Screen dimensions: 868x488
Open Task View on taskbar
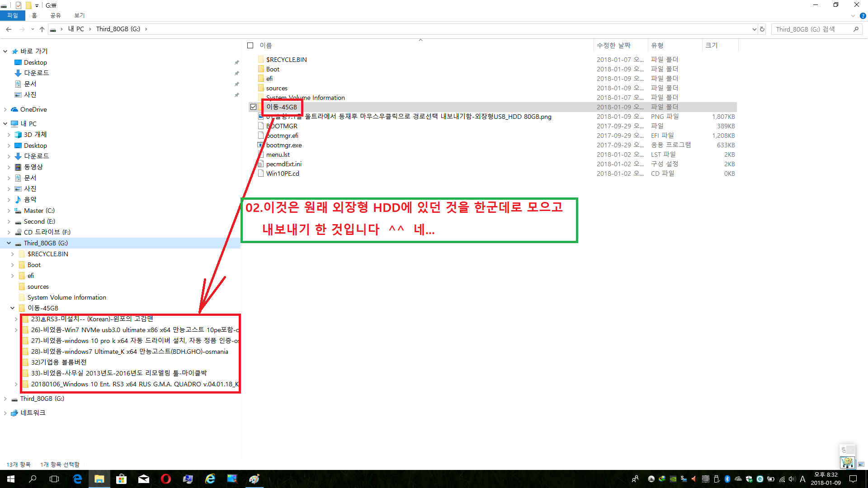(x=54, y=479)
